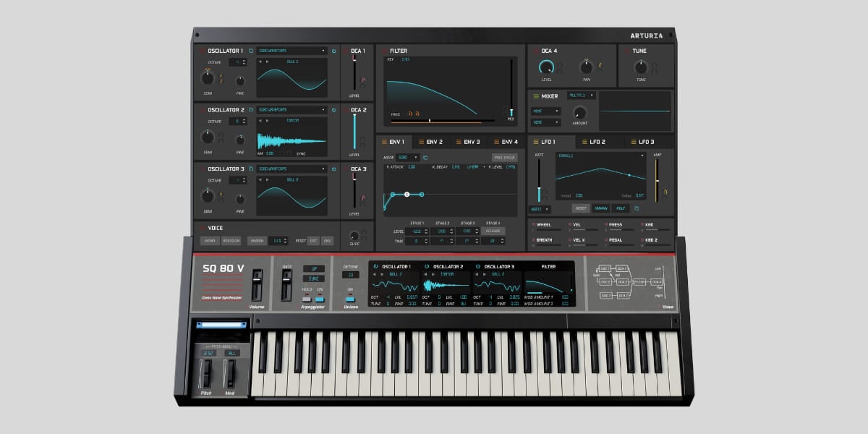The height and width of the screenshot is (434, 868).
Task: Toggle the Unison ON switch
Action: pyautogui.click(x=350, y=297)
